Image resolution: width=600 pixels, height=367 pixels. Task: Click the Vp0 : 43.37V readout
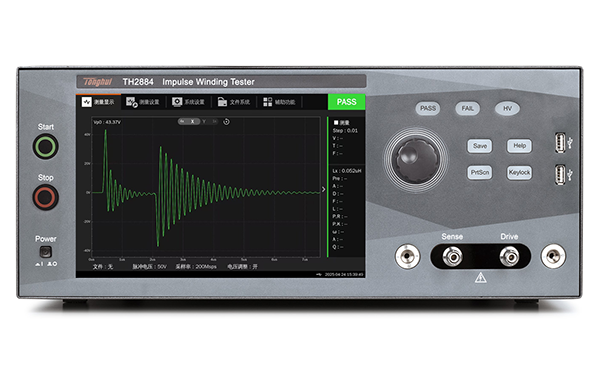[x=107, y=122]
